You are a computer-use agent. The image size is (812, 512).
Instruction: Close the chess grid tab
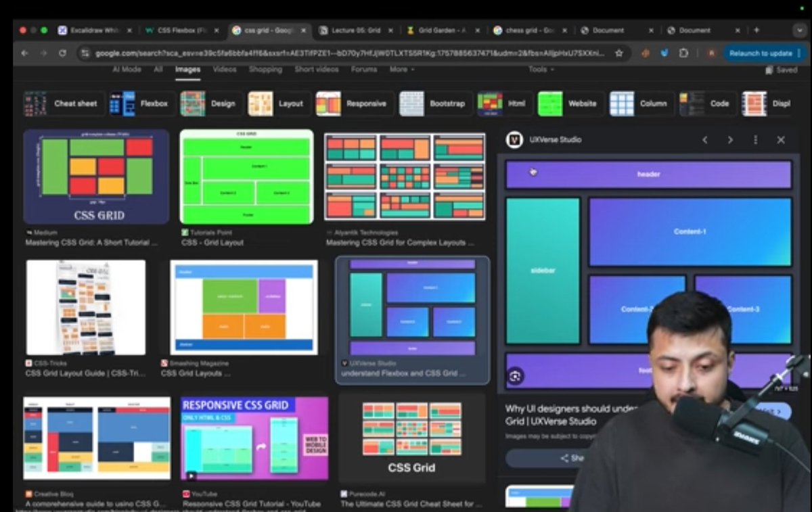tap(564, 30)
